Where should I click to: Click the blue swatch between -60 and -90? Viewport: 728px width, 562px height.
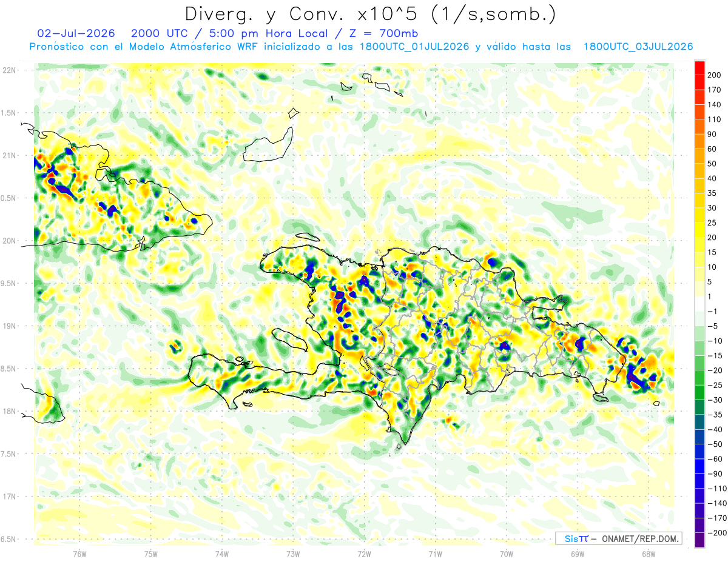[699, 467]
